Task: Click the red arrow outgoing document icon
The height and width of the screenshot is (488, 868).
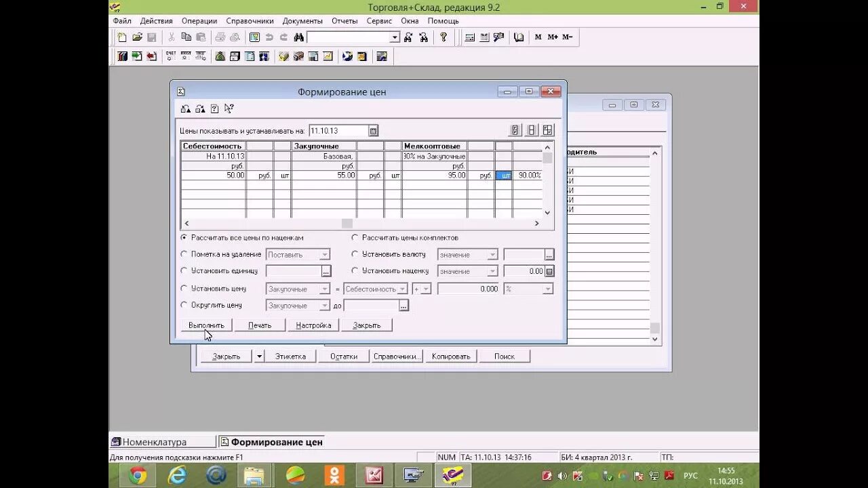Action: click(x=152, y=56)
